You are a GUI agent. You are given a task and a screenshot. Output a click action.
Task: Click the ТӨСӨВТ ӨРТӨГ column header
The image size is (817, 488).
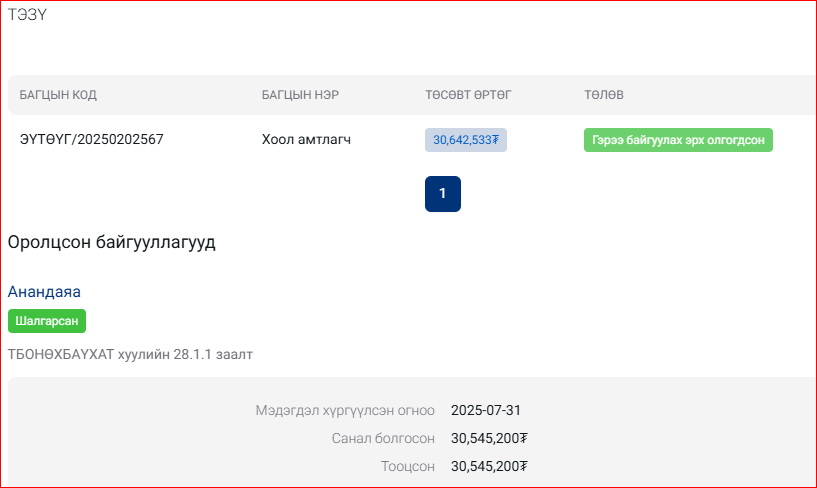point(468,95)
